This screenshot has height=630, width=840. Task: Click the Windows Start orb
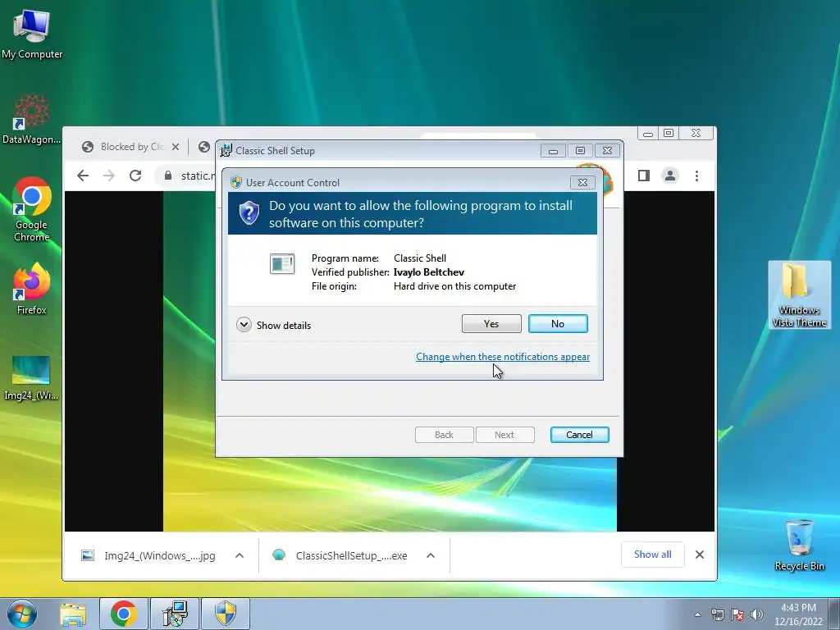pos(22,614)
